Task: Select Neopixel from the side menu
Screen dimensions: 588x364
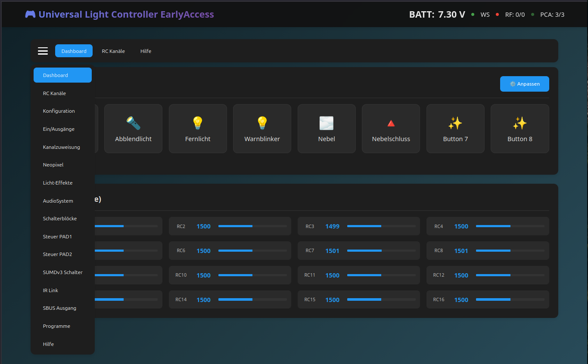Action: [53, 165]
